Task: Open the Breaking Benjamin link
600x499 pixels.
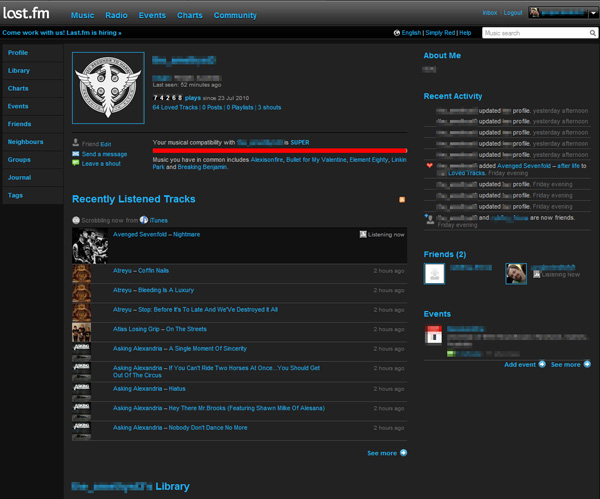Action: tap(202, 167)
